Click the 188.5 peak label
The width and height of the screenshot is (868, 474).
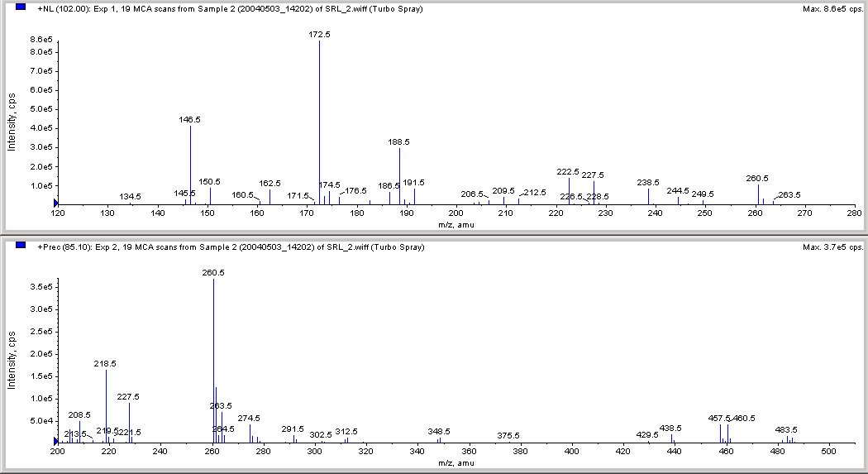398,142
